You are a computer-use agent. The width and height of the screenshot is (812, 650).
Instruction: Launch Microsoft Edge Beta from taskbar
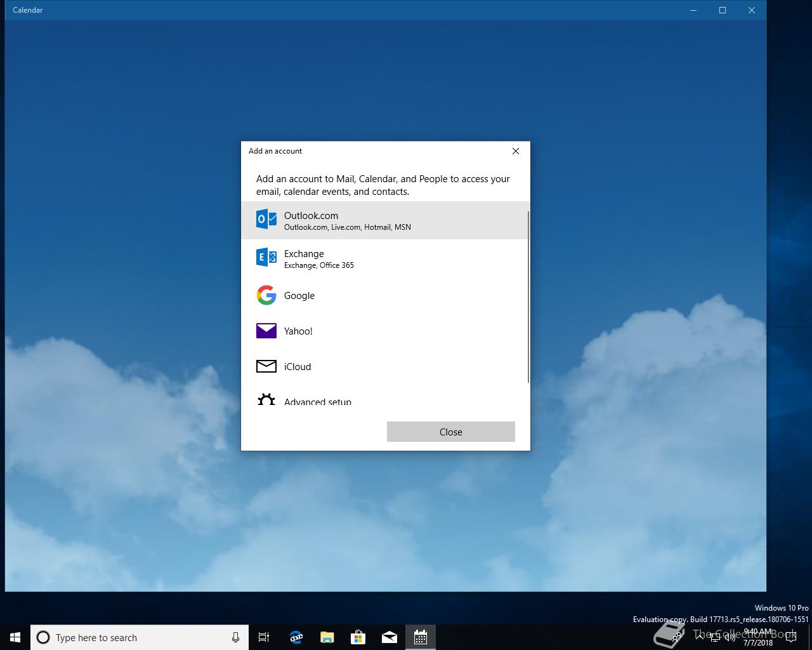(x=296, y=637)
